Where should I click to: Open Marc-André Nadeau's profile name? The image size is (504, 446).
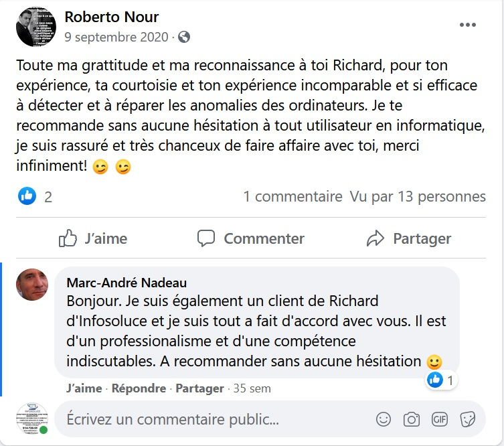tap(127, 283)
